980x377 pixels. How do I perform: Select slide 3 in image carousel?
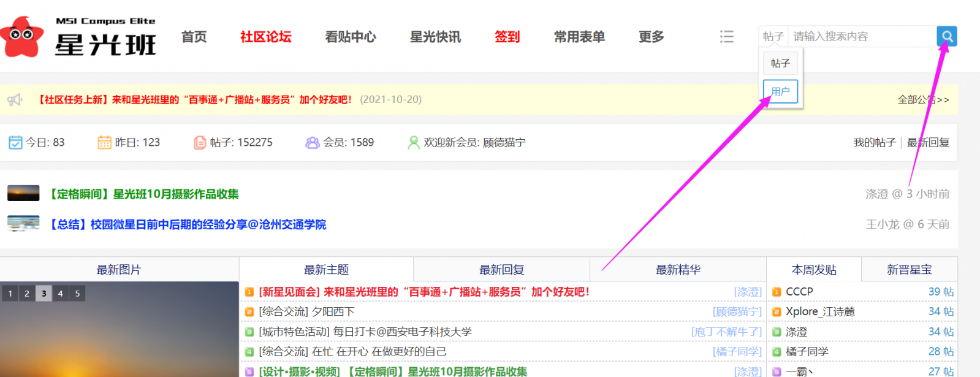pos(44,293)
